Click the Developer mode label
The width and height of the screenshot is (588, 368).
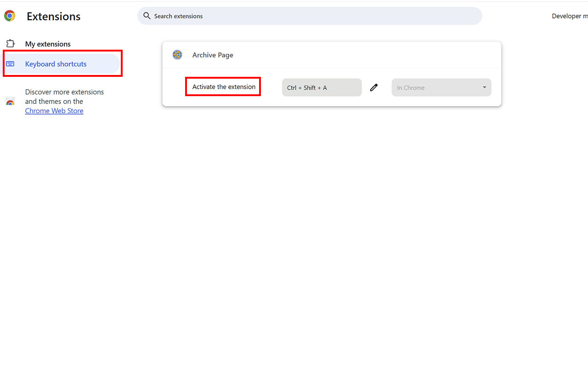(570, 16)
